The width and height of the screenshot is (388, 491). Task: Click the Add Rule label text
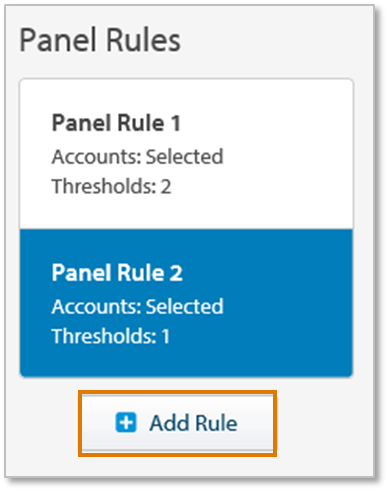click(193, 423)
